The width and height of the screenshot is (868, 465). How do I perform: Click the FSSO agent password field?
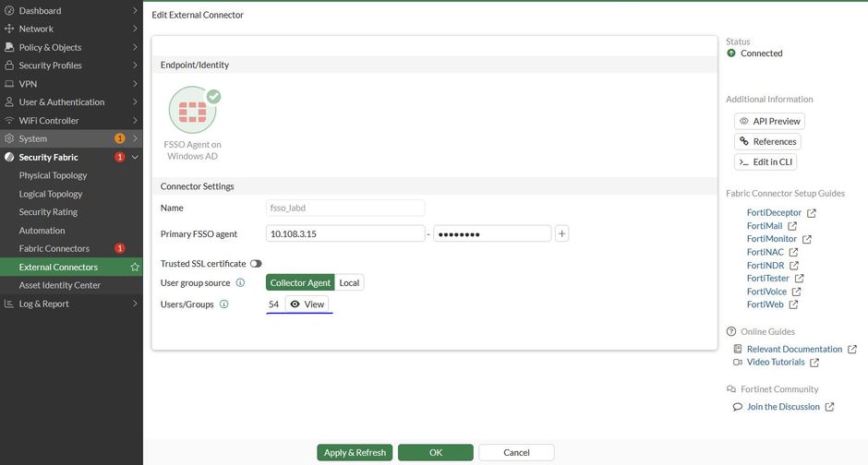pyautogui.click(x=492, y=233)
